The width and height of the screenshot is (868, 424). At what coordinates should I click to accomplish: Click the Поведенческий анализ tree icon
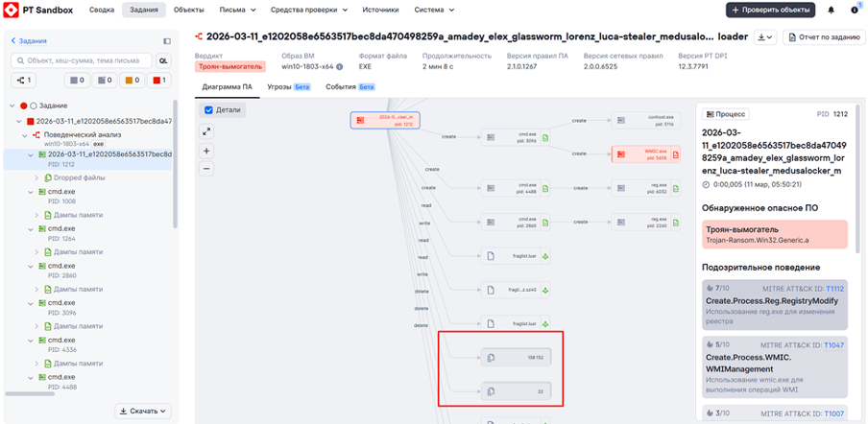pos(36,135)
